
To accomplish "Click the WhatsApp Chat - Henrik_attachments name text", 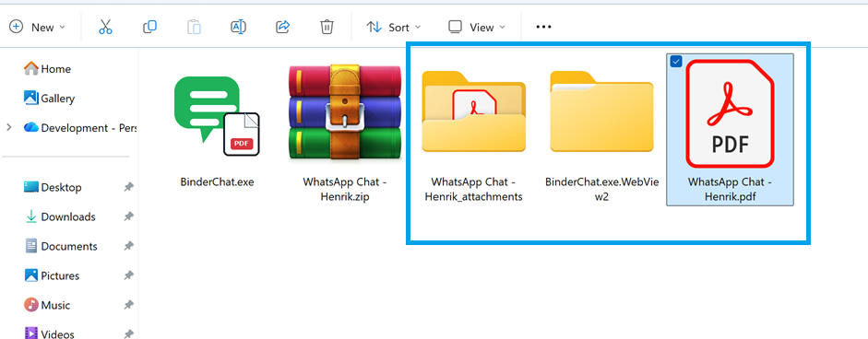I will 474,189.
